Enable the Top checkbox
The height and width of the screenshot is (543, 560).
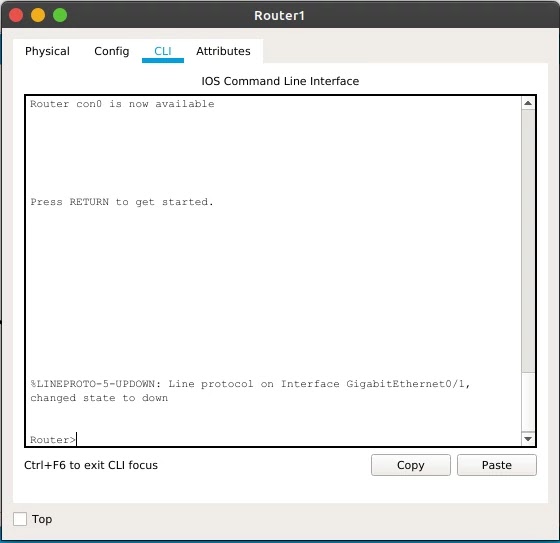tap(20, 519)
